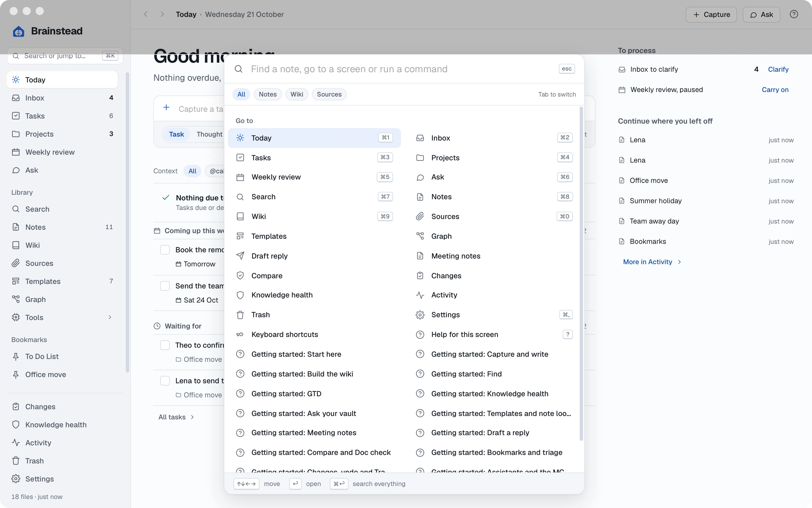Open Getting started: GTD help entry
Viewport: 812px width, 508px height.
click(x=314, y=394)
